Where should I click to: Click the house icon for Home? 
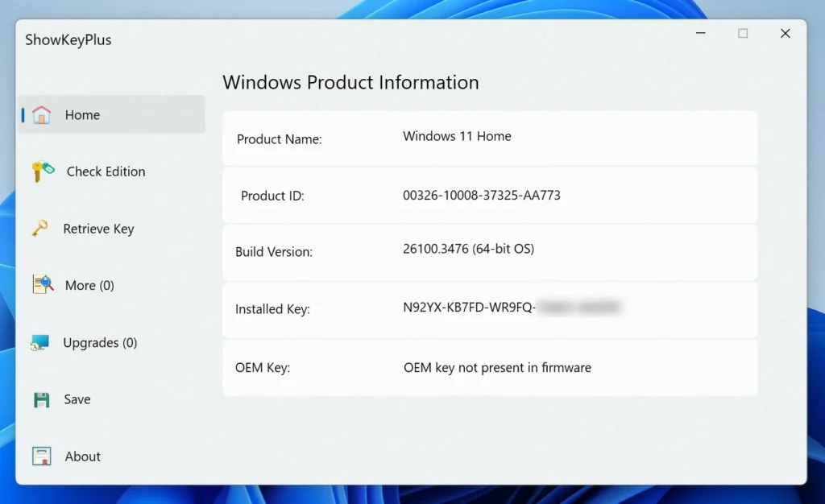point(42,115)
